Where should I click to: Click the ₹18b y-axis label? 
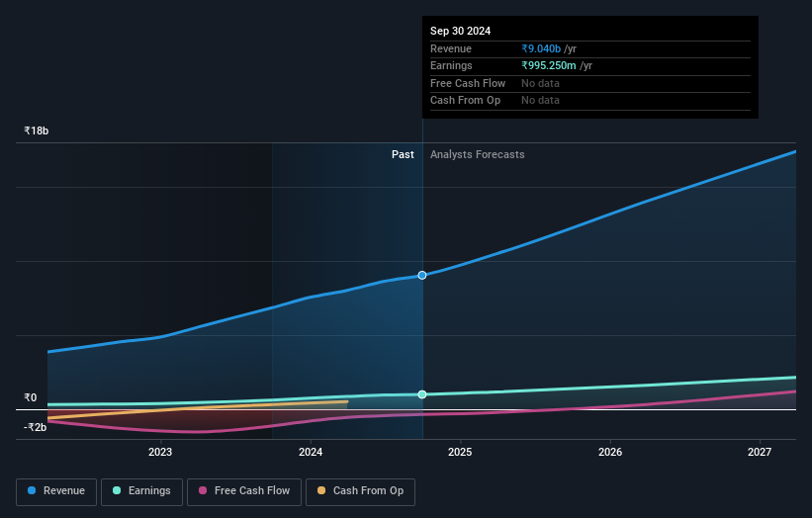37,130
